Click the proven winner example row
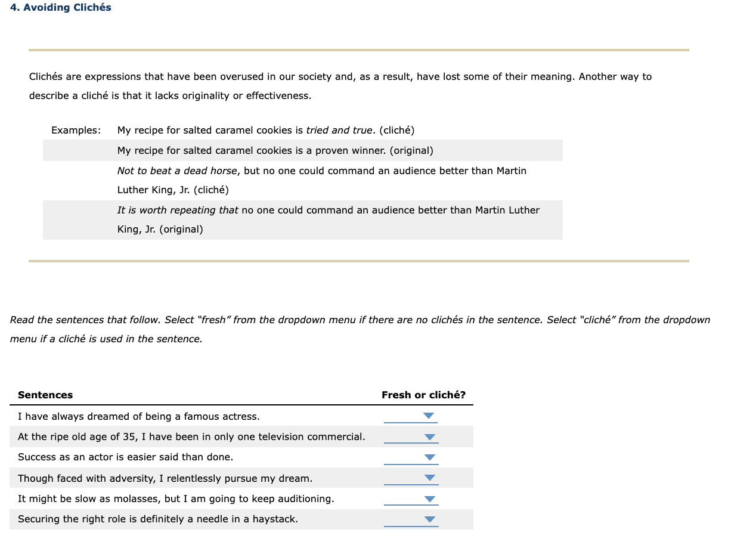Viewport: 756px width, 545px height. point(275,150)
